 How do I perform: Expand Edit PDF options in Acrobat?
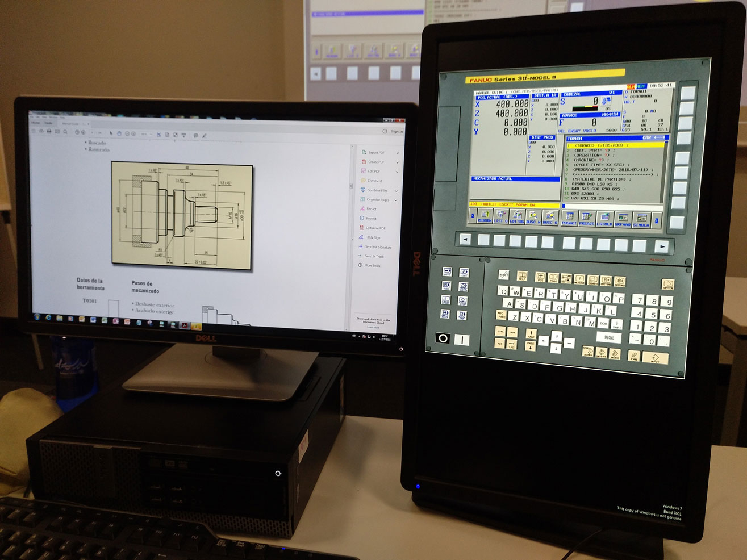point(397,172)
